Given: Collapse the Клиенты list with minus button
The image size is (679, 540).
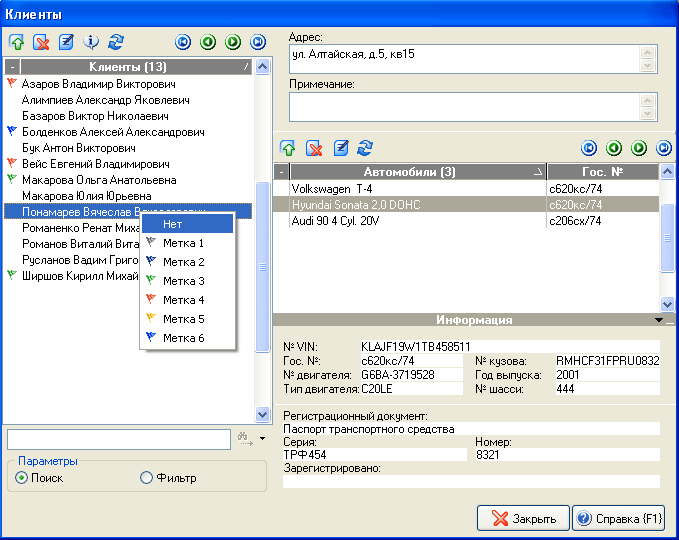Looking at the screenshot, I should tap(11, 66).
